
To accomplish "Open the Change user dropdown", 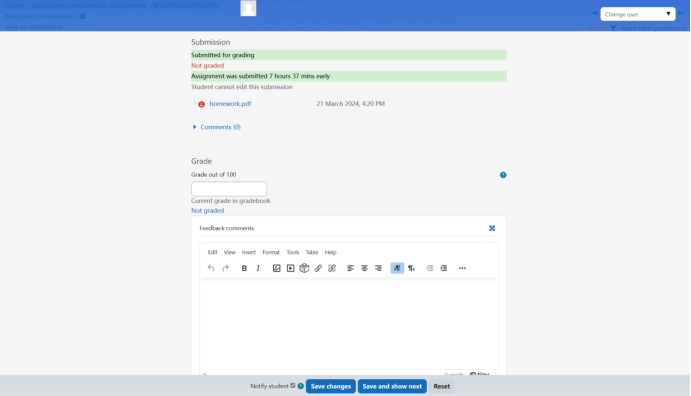I will [x=638, y=14].
